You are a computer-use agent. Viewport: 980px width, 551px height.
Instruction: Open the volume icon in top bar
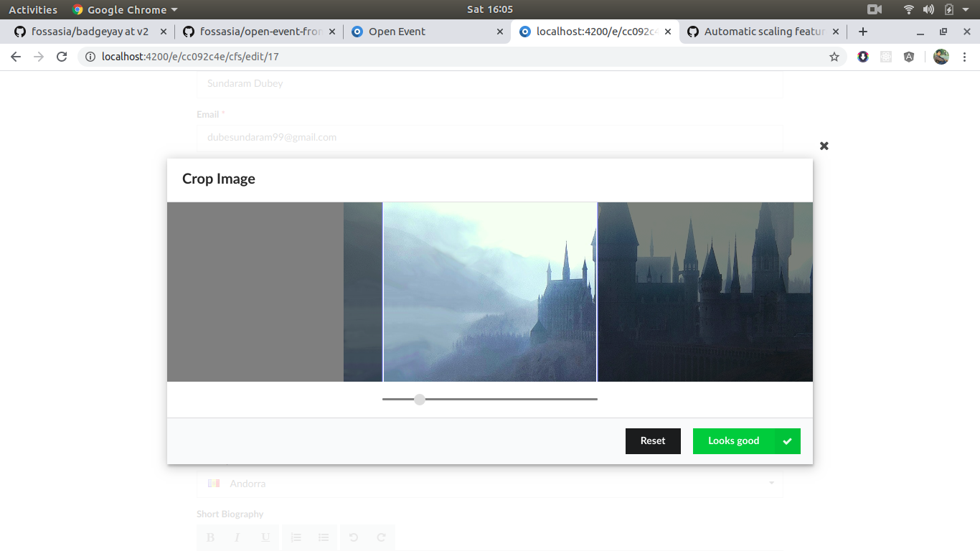click(928, 9)
